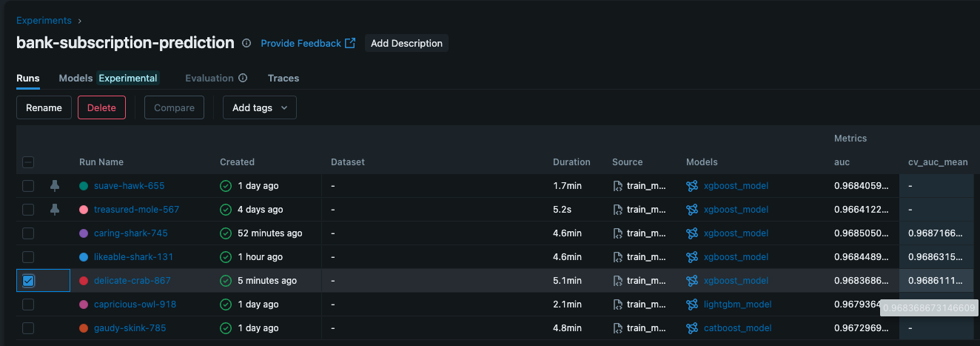Click the info icon beside experiment title
Image resolution: width=980 pixels, height=346 pixels.
(x=246, y=43)
